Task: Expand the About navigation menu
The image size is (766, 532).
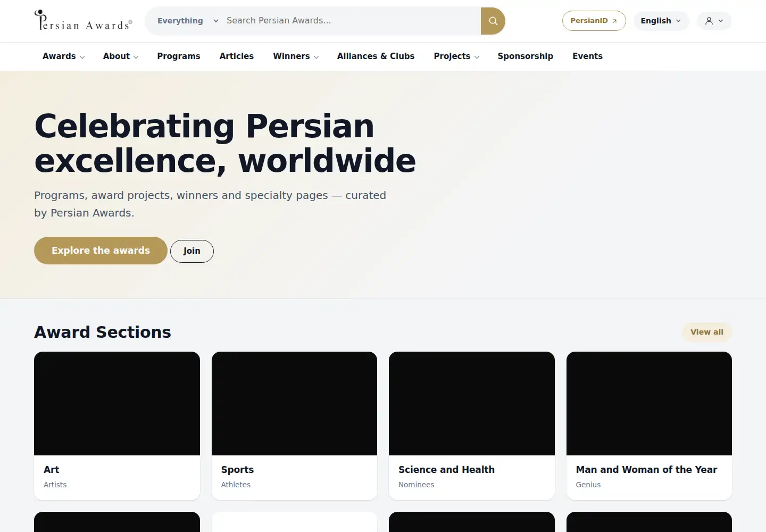Action: pos(121,56)
